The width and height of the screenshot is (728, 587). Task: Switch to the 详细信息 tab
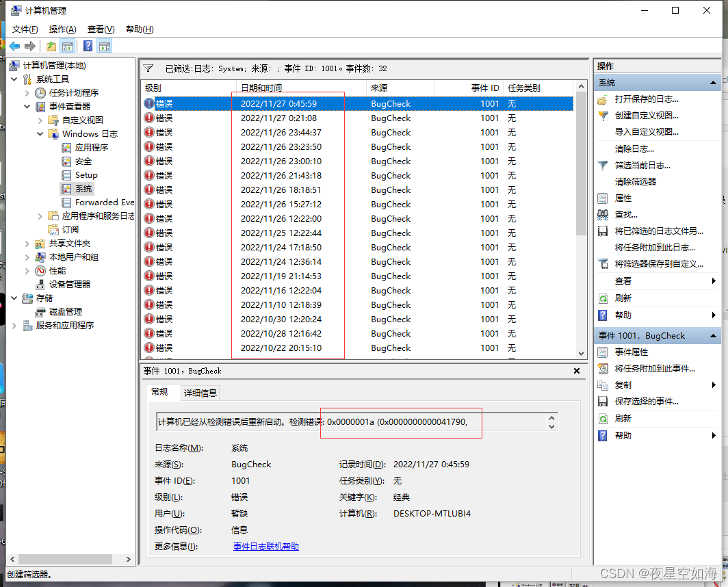(x=200, y=393)
